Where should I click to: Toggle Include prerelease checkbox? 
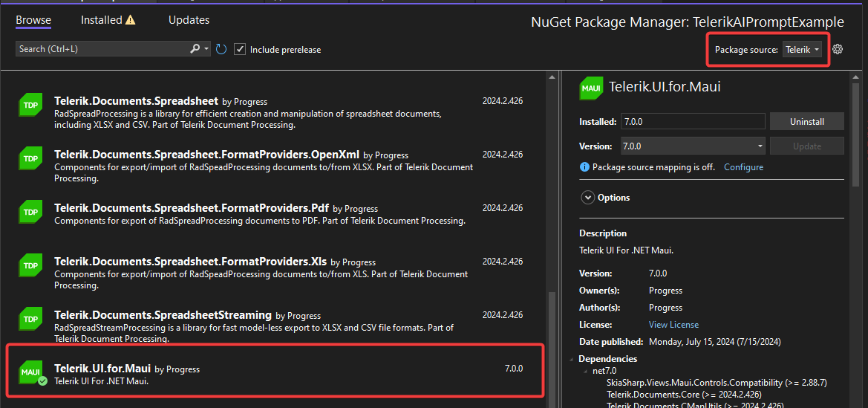[x=240, y=49]
